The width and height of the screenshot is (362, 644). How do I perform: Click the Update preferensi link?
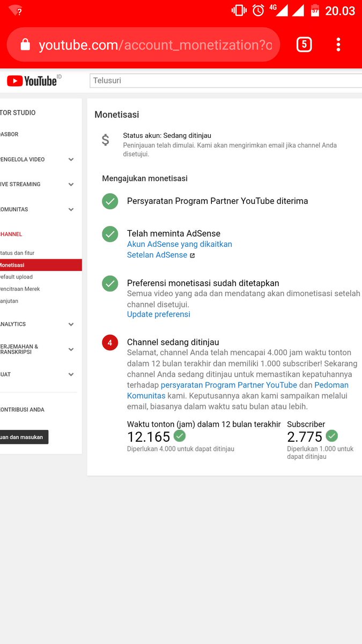pos(158,314)
